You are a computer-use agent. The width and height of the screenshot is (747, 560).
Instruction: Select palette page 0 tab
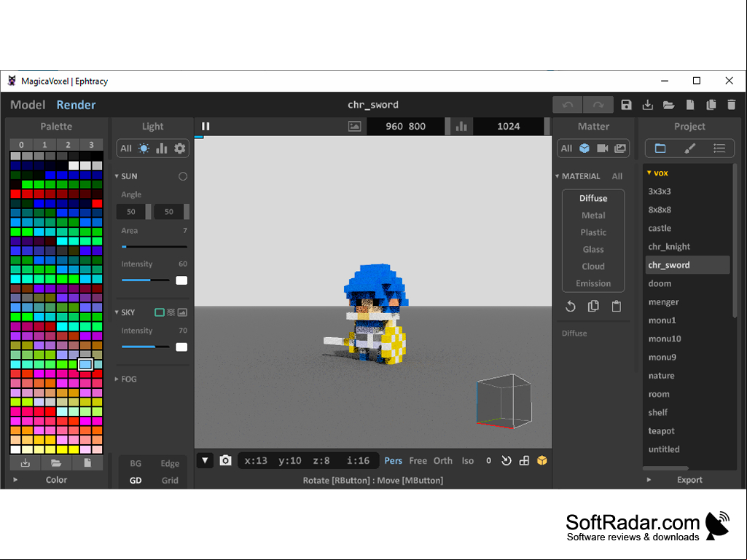click(x=21, y=145)
